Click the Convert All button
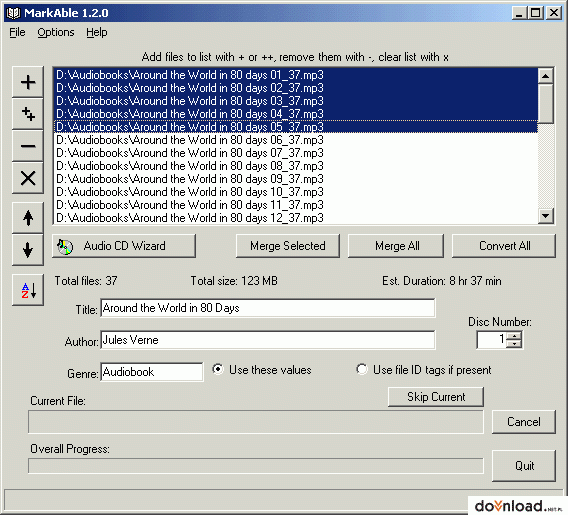Screen dimensions: 568x515 [x=504, y=246]
